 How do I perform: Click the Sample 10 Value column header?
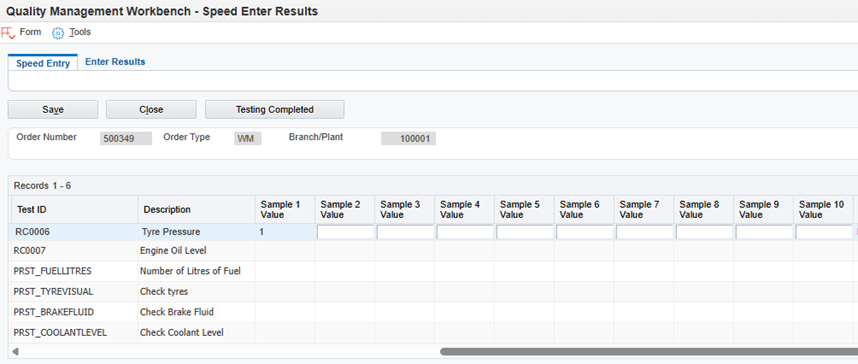click(x=824, y=210)
